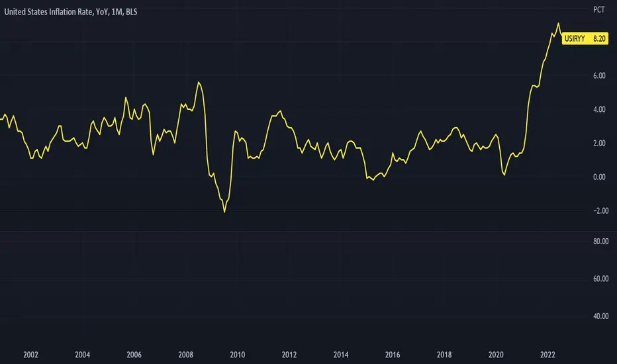Click the 2009 inflation low point on line
This screenshot has width=617, height=364.
(x=224, y=212)
